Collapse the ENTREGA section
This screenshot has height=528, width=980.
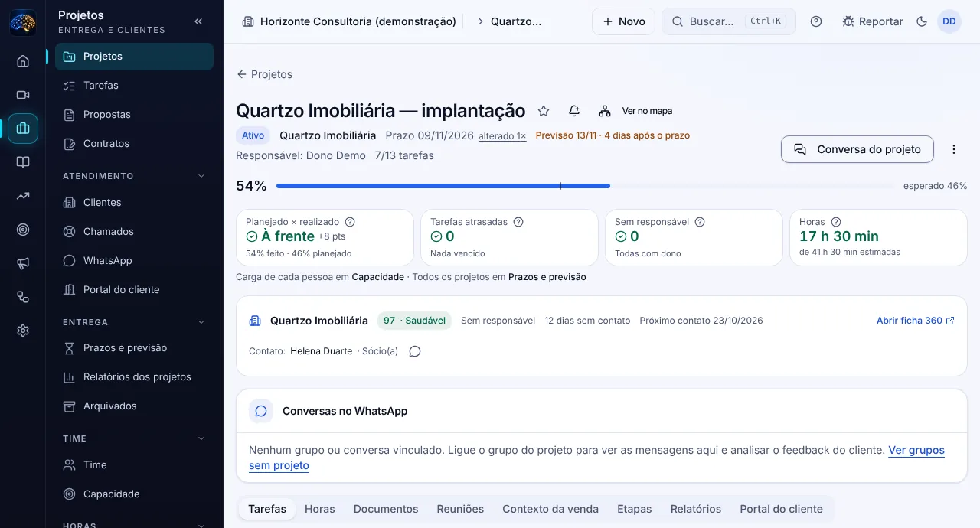coord(201,322)
